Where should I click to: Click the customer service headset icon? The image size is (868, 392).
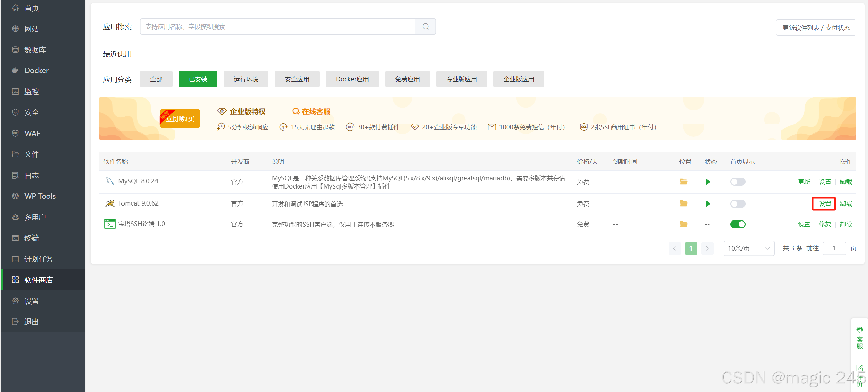[859, 330]
